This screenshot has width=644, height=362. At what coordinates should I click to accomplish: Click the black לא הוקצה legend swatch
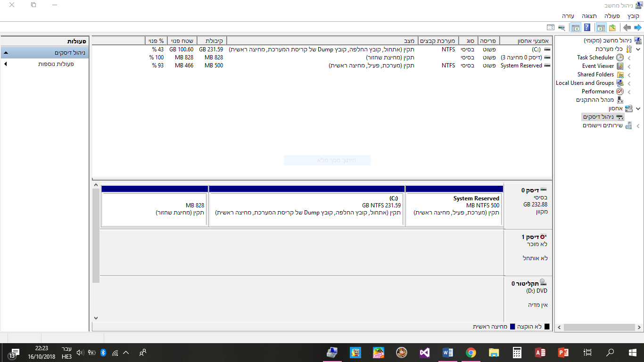pos(547,327)
